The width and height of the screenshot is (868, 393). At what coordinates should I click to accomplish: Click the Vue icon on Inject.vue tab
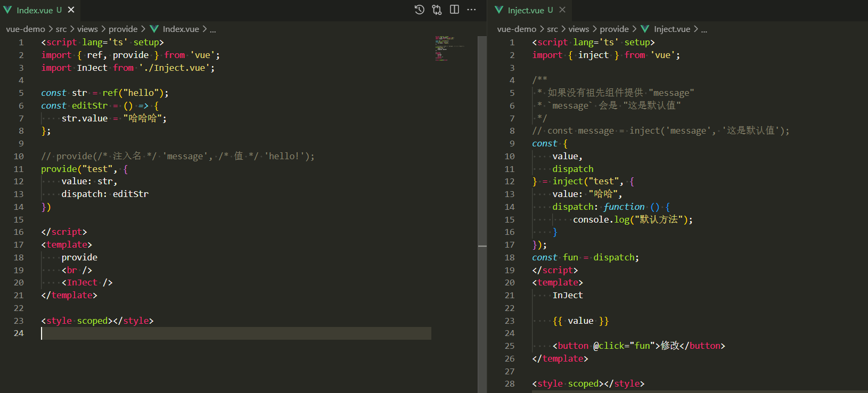[499, 10]
